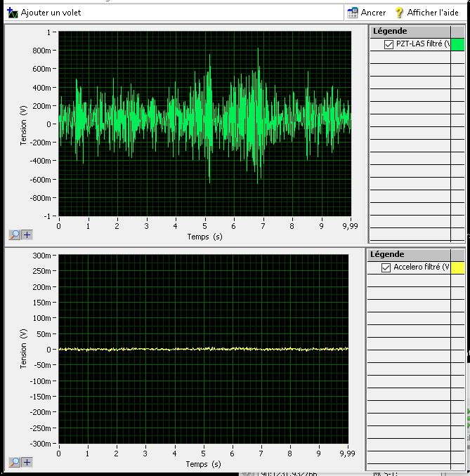Click the Tension (V) label of the top graph
470x476 pixels.
coord(23,125)
